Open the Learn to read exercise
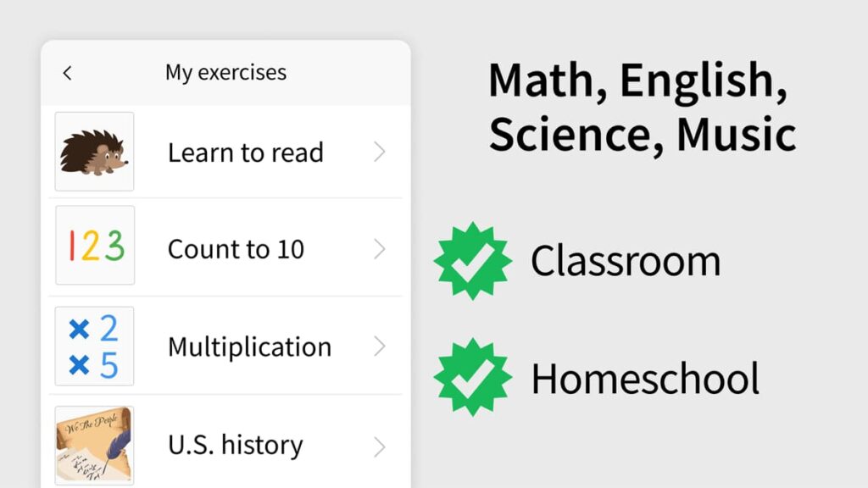The width and height of the screenshot is (868, 488). (245, 152)
